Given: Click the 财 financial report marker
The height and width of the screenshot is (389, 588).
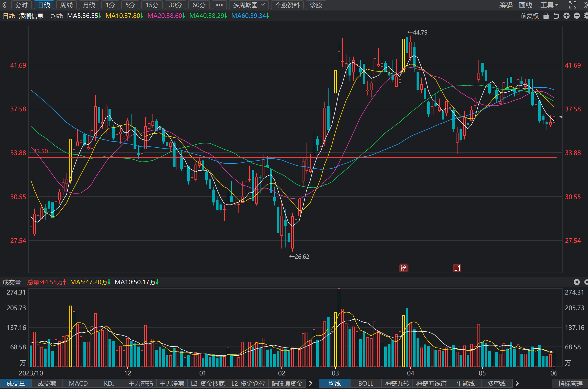Looking at the screenshot, I should (x=457, y=268).
